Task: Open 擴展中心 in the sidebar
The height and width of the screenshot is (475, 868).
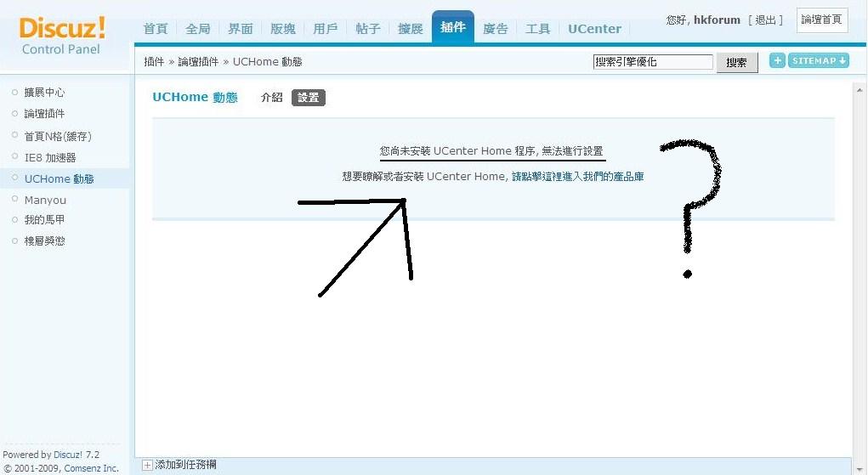Action: click(x=44, y=93)
